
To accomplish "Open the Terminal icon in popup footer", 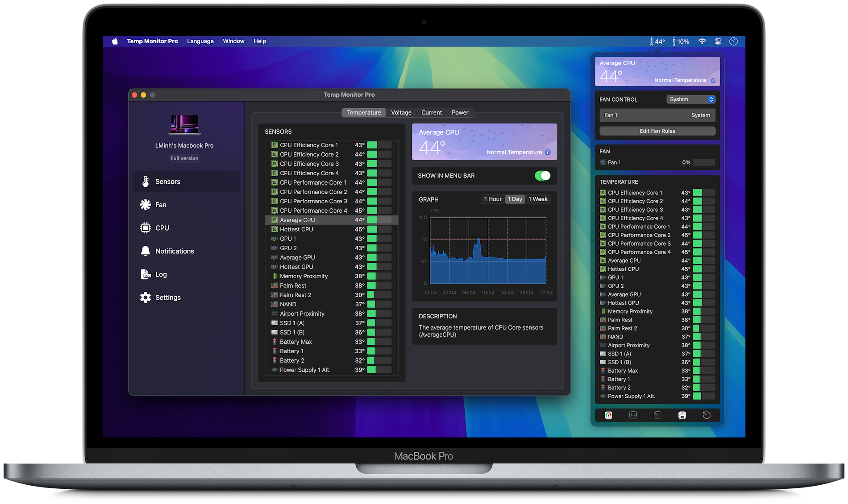I will [657, 415].
